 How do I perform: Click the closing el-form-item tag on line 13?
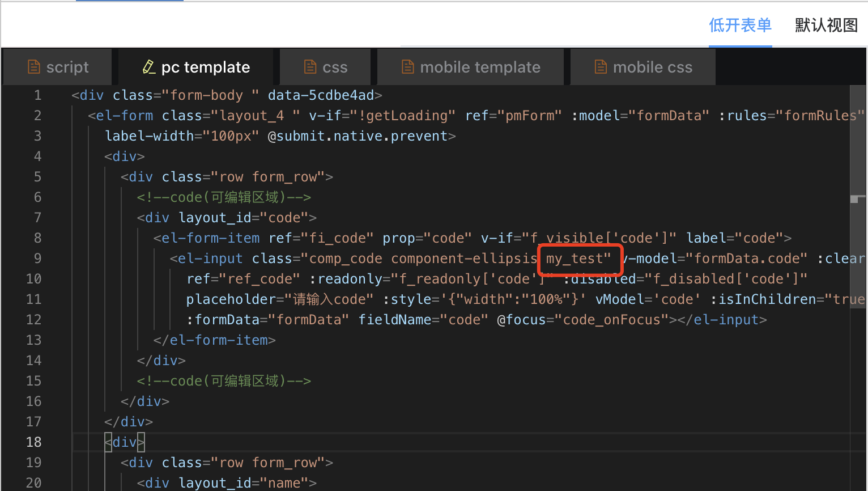tap(214, 340)
